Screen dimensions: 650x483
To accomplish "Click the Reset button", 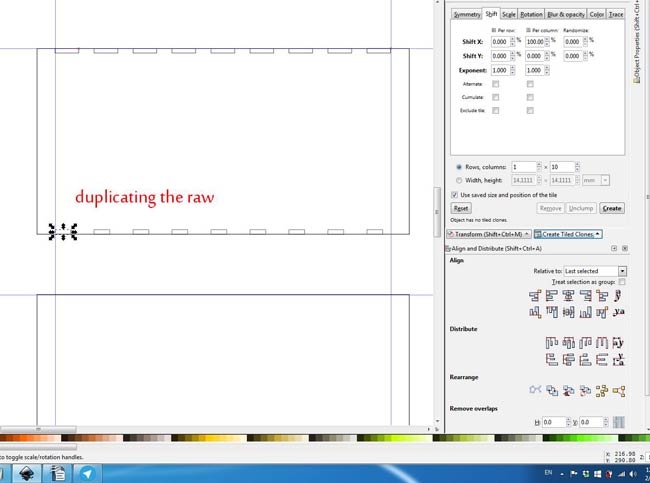I will coord(461,208).
